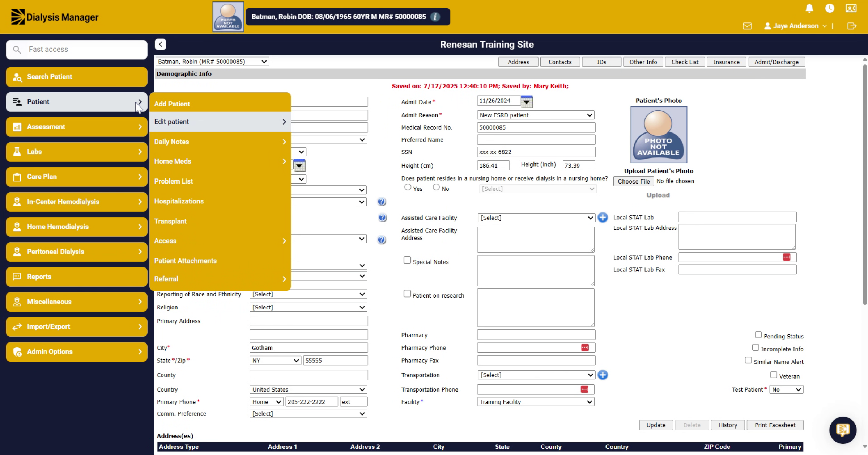Open the Religion dropdown
This screenshot has height=455, width=868.
tap(308, 307)
